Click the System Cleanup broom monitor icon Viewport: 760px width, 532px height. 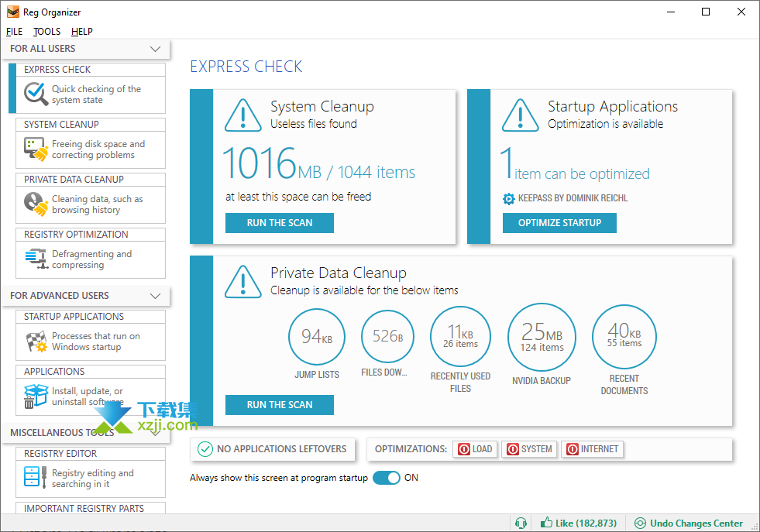tap(36, 149)
